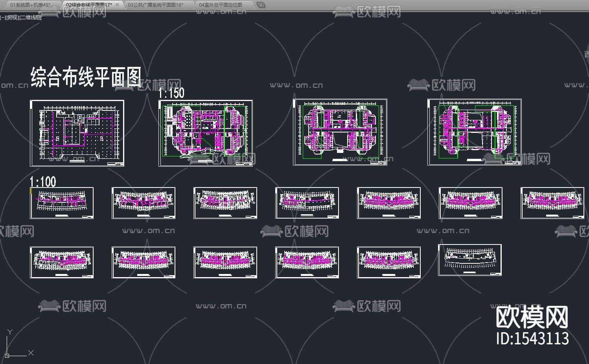Open the 二维线框 visual style menu
Screen dimensions: 589x364
coord(31,17)
